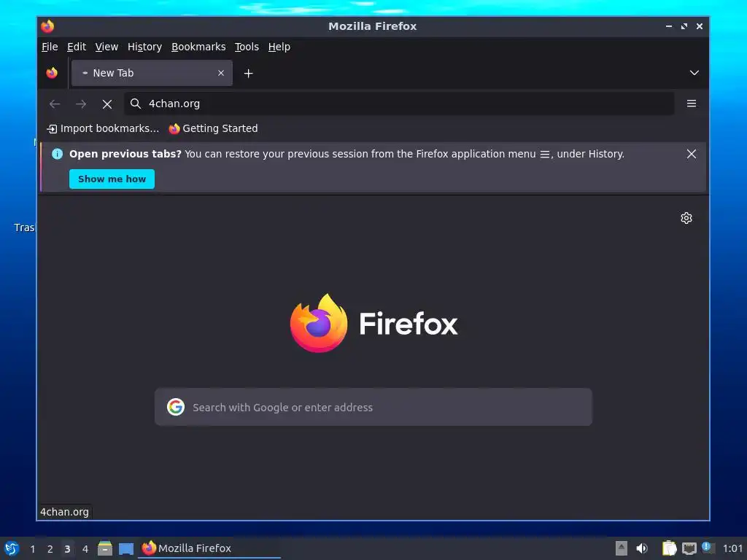Switch to workspace 4 in the pager
The image size is (747, 560).
(x=85, y=549)
